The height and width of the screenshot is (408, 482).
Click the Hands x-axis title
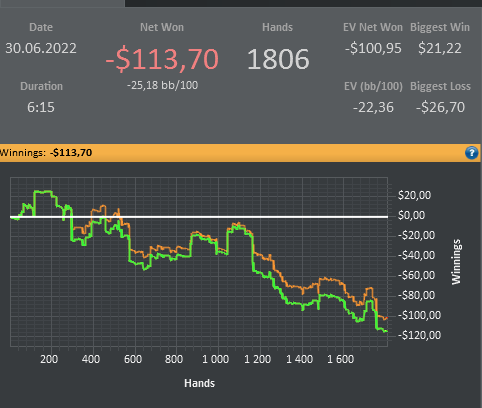tap(199, 383)
